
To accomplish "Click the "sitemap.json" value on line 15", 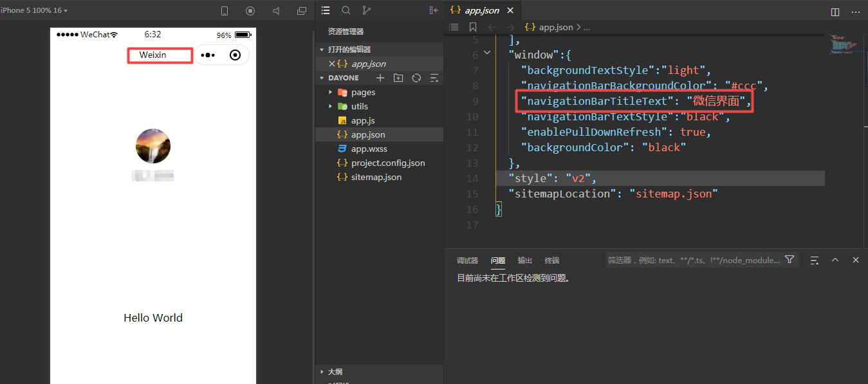I will click(674, 194).
